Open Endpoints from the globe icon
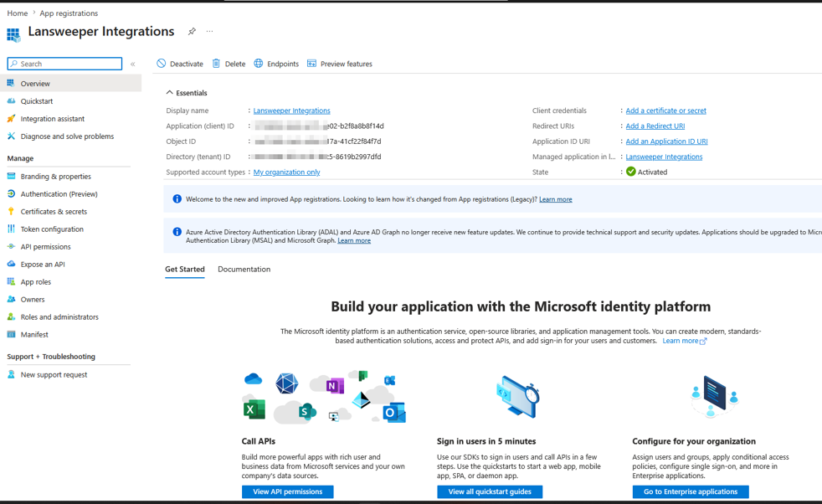 tap(259, 64)
